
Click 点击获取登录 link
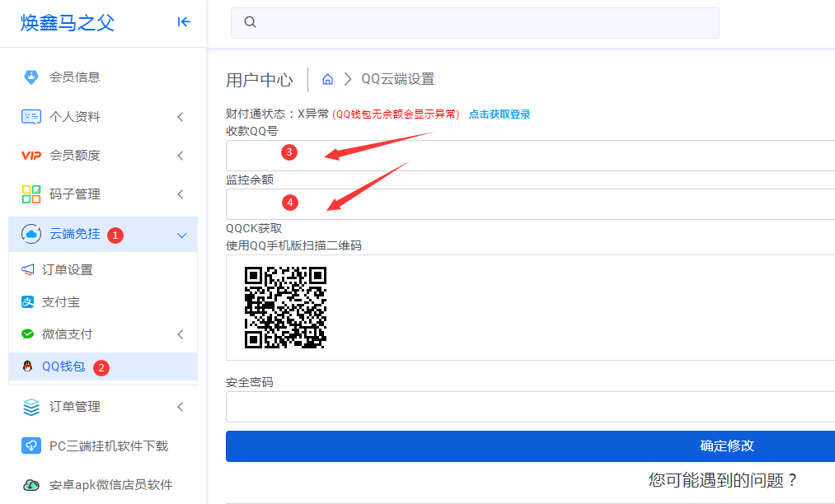click(x=500, y=114)
